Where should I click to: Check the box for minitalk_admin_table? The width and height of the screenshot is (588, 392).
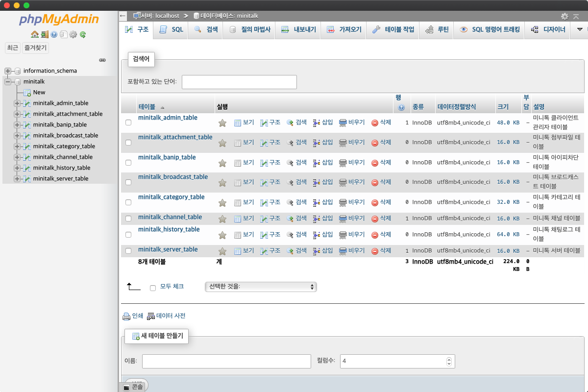pyautogui.click(x=128, y=122)
